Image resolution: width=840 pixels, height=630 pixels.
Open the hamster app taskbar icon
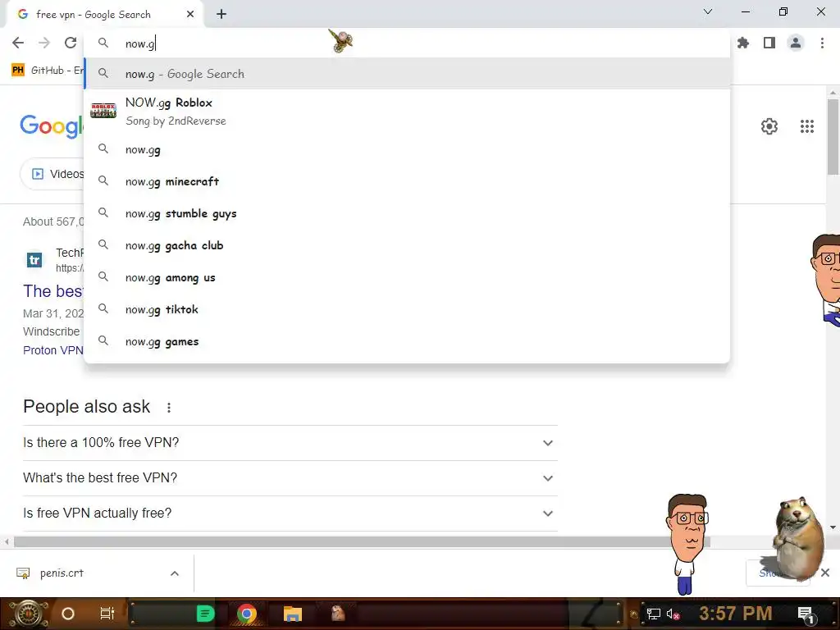coord(338,614)
